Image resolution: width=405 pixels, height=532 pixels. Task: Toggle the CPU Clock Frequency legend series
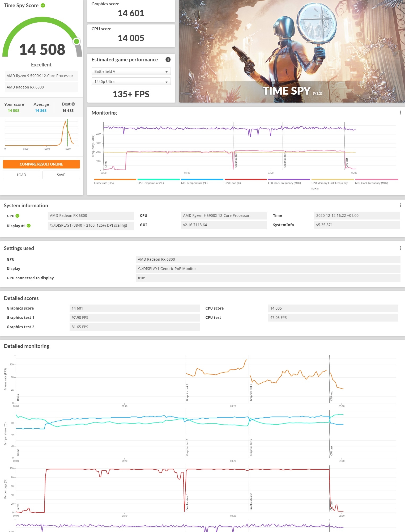pos(289,182)
